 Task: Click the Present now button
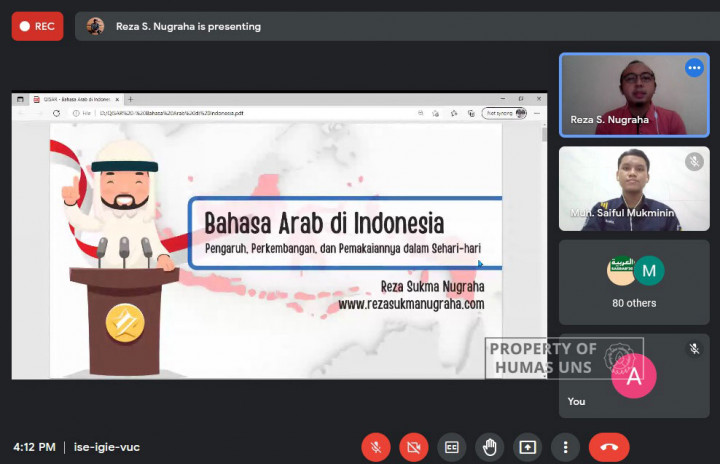[x=528, y=447]
